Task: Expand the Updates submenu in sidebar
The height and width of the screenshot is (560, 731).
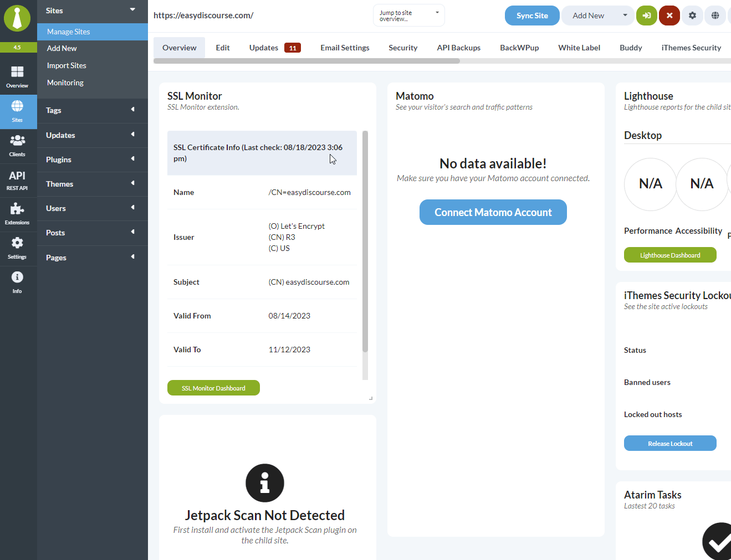Action: coord(93,135)
